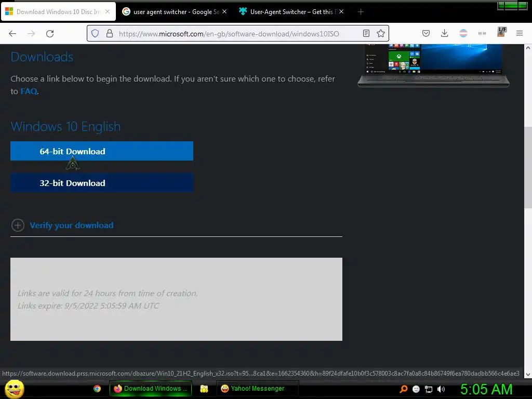This screenshot has width=532, height=399.
Task: Select Download Windows taskbar Firefox button
Action: coord(151,389)
